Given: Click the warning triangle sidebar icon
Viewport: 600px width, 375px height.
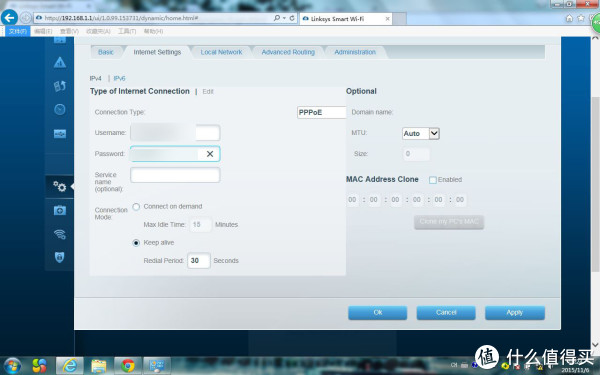Looking at the screenshot, I should point(60,62).
